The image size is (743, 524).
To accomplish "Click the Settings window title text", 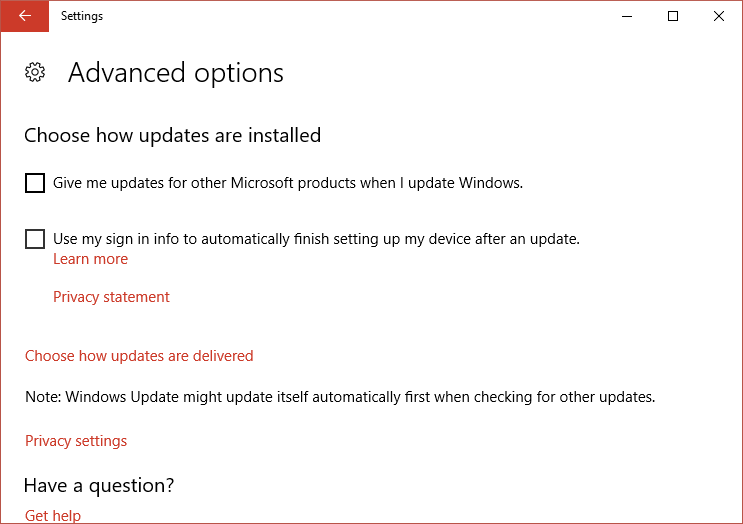I will click(x=82, y=16).
